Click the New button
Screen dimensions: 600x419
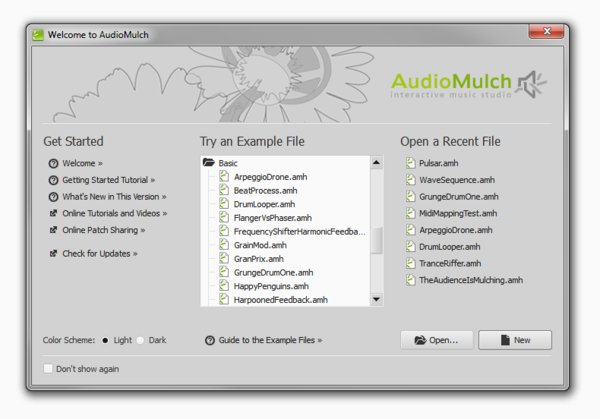[515, 340]
